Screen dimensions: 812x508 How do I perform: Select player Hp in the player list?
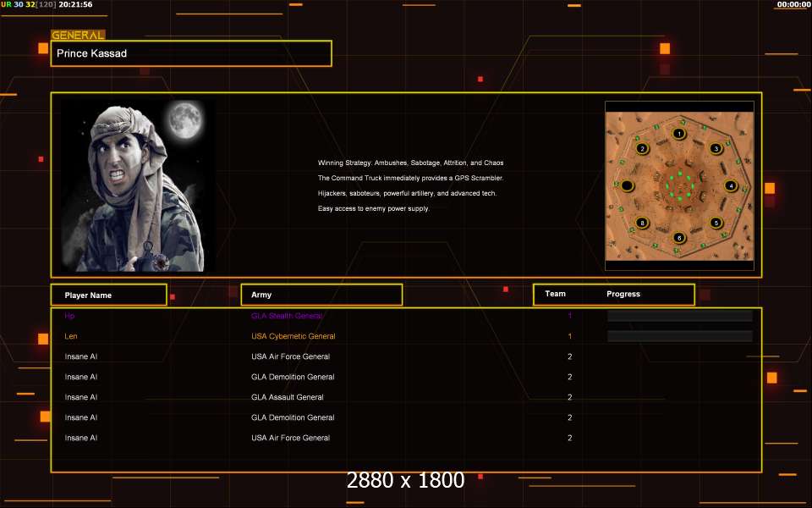(x=70, y=316)
